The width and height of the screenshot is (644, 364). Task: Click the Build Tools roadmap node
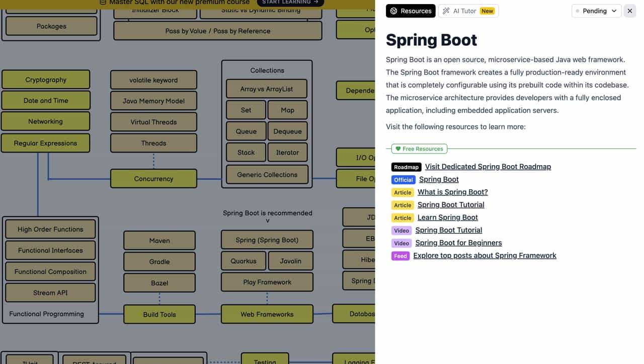click(159, 314)
